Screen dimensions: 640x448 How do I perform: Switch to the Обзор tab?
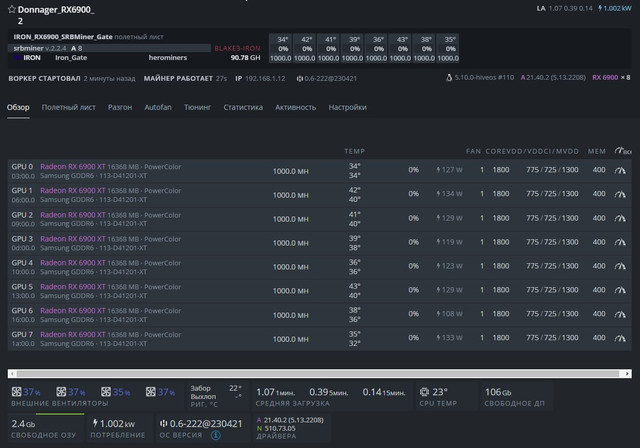pyautogui.click(x=18, y=107)
